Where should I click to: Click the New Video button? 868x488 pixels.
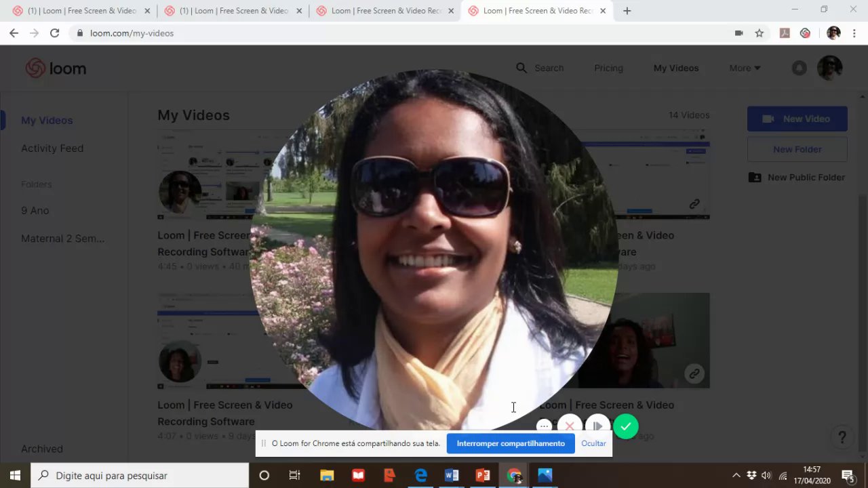pyautogui.click(x=797, y=119)
